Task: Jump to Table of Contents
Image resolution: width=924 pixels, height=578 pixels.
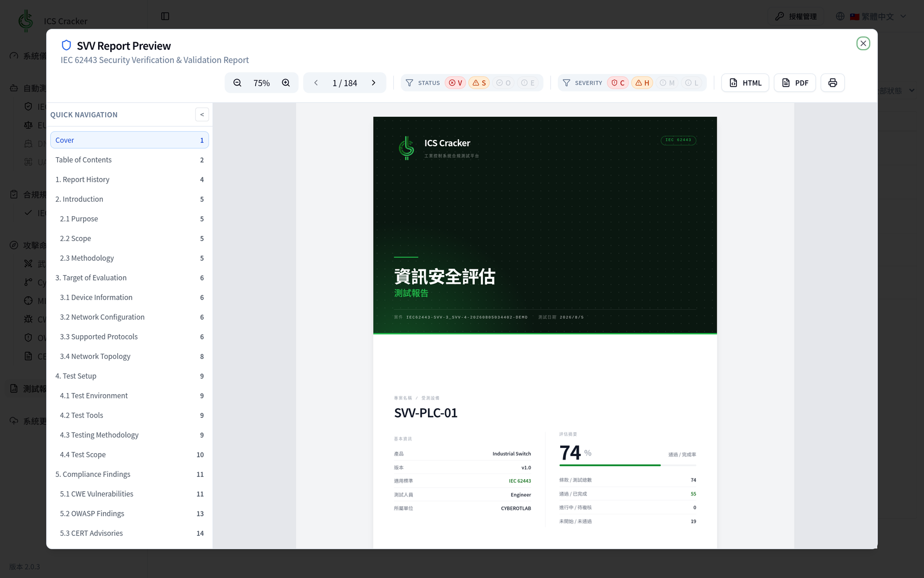Action: pyautogui.click(x=129, y=160)
